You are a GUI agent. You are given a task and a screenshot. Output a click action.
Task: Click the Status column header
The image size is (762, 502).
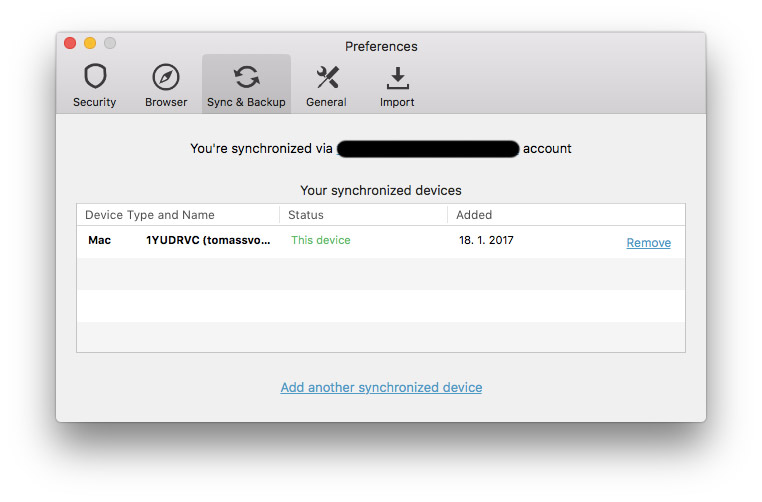pyautogui.click(x=306, y=215)
